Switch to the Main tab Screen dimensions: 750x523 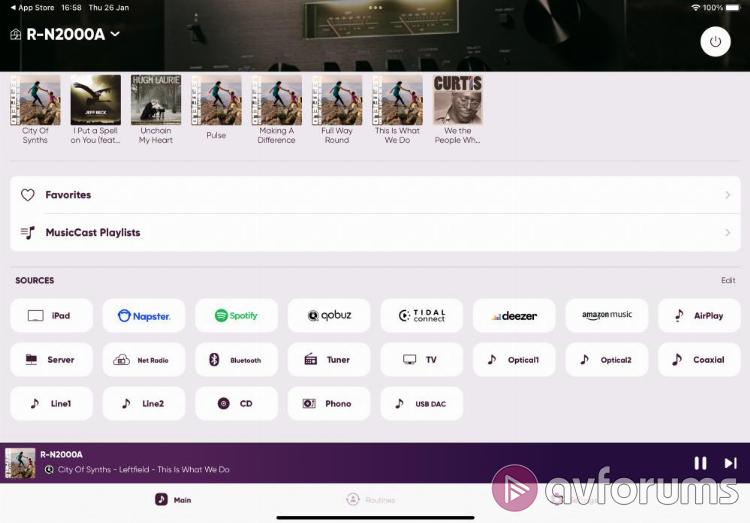click(x=173, y=499)
